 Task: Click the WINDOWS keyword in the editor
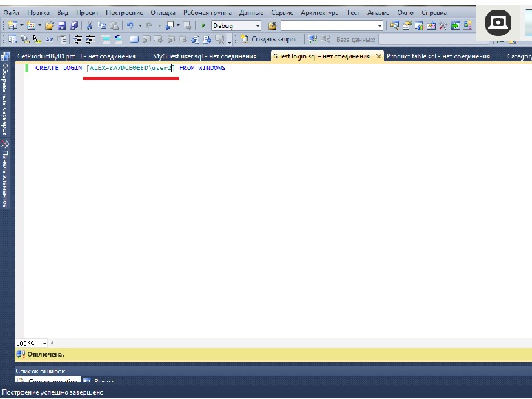tap(212, 68)
